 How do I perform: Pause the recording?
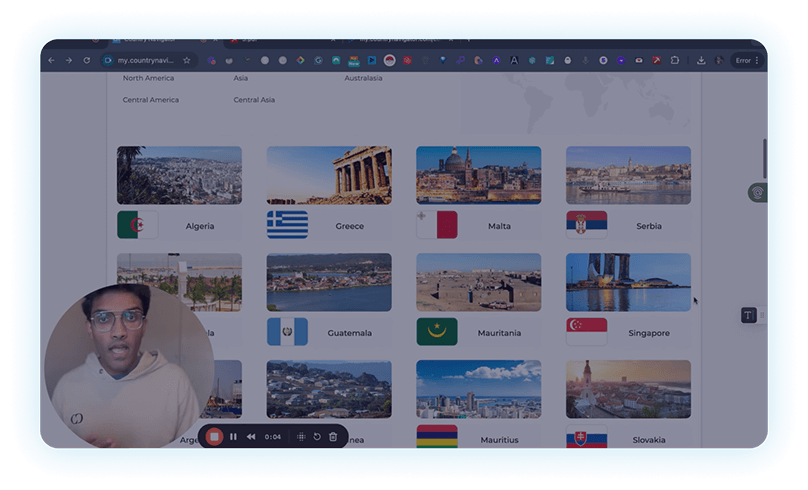point(233,436)
